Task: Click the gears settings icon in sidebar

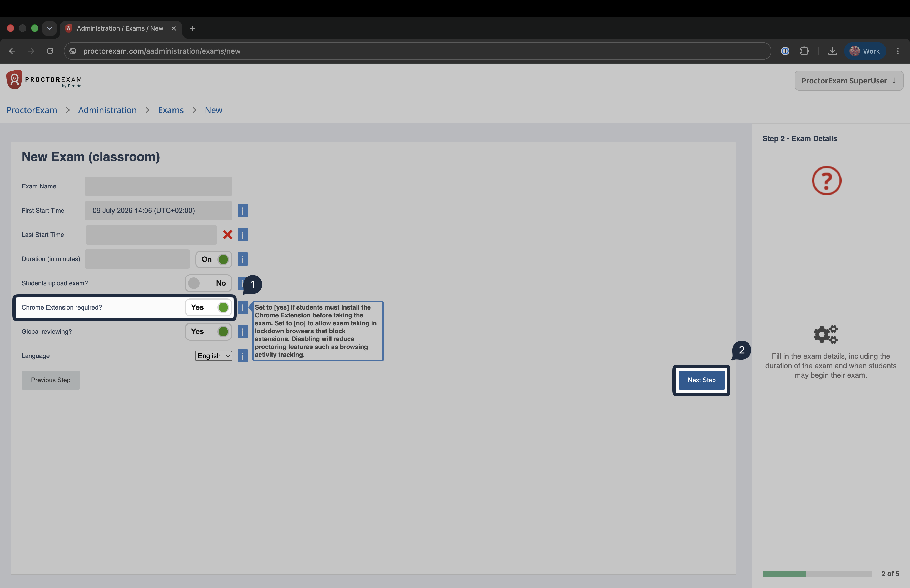Action: [825, 335]
